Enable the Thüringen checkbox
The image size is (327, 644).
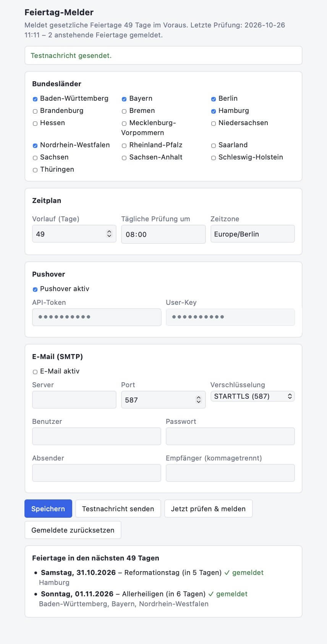point(35,170)
